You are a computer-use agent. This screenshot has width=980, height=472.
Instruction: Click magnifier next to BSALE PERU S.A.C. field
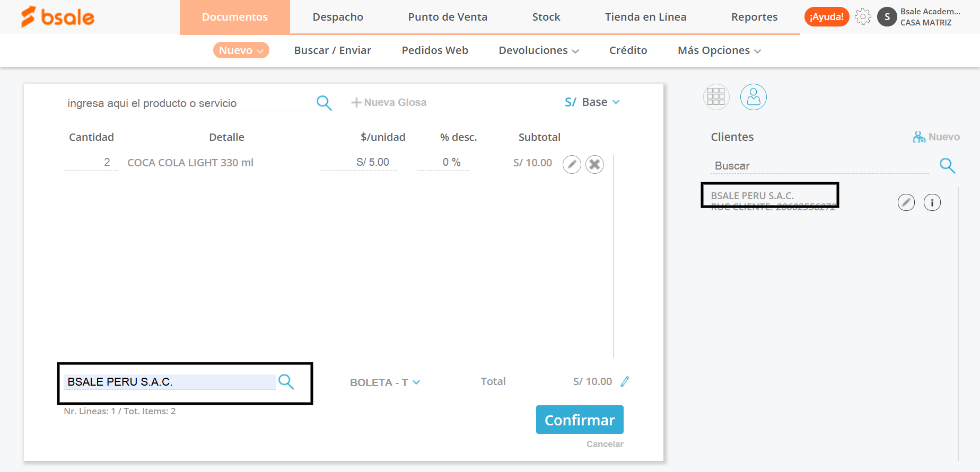286,381
